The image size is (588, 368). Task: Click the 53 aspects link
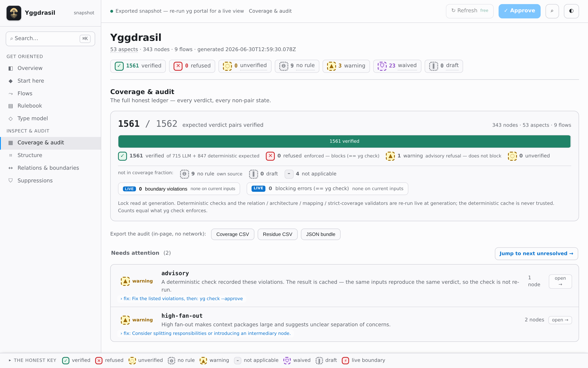124,49
